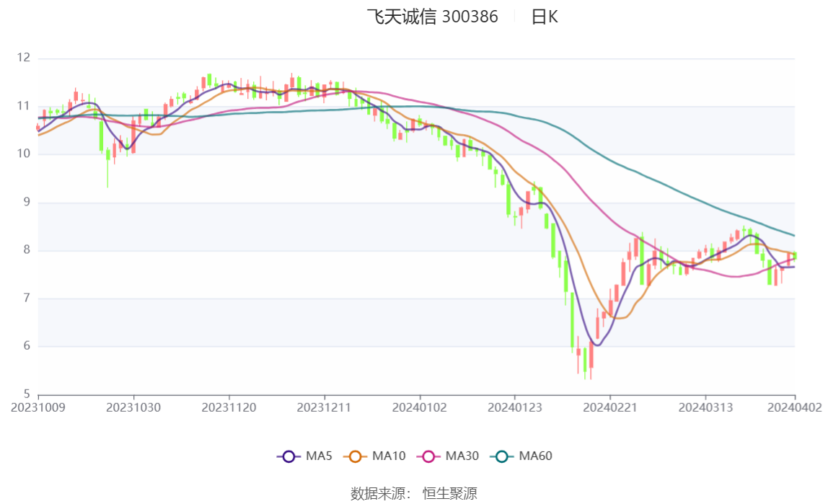828x504 pixels.
Task: Click the x-axis date label 20231211
Action: (x=324, y=407)
